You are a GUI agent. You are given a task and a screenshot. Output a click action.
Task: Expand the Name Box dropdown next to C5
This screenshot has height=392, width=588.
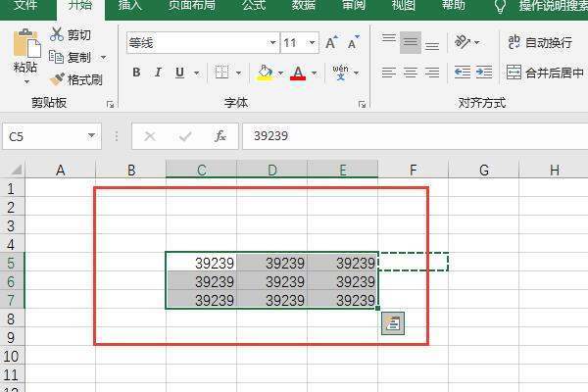(x=93, y=136)
